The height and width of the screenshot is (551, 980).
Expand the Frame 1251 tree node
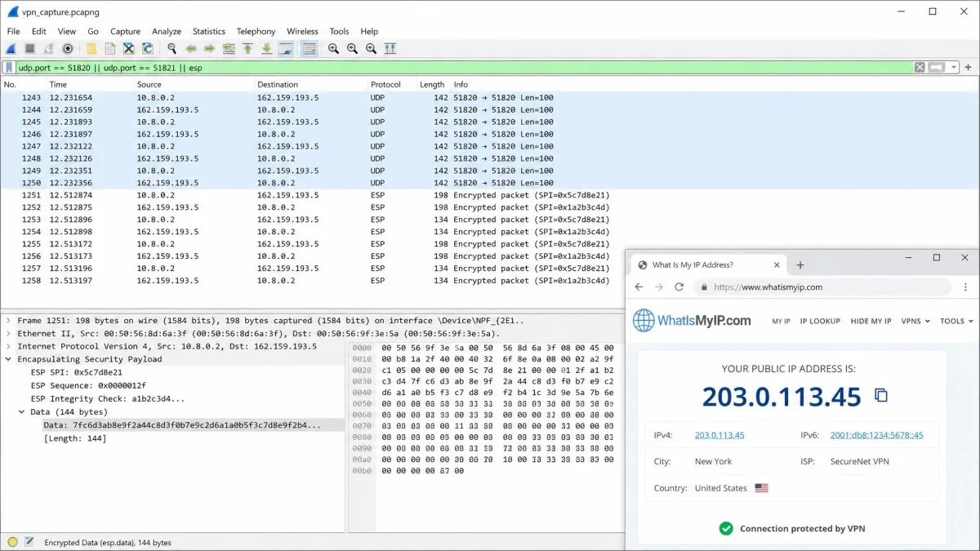click(x=9, y=321)
